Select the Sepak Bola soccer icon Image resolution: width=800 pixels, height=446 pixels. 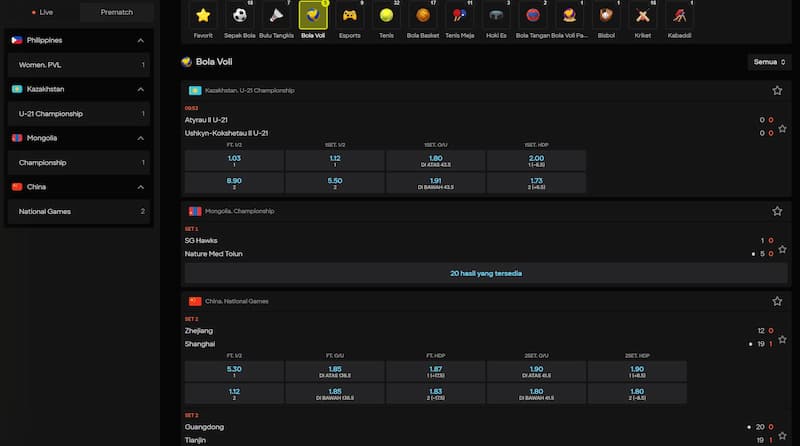pyautogui.click(x=240, y=17)
